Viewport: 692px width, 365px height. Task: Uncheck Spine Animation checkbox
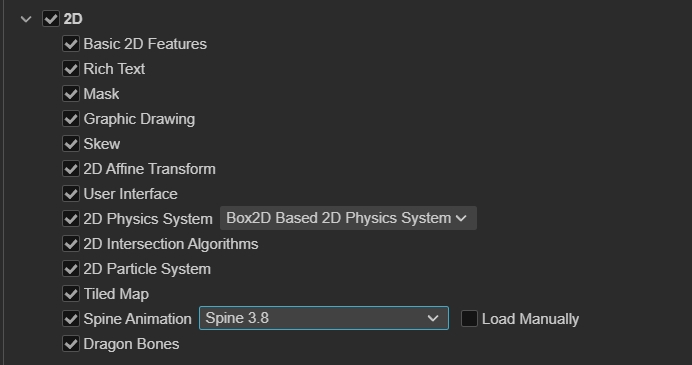pos(71,319)
